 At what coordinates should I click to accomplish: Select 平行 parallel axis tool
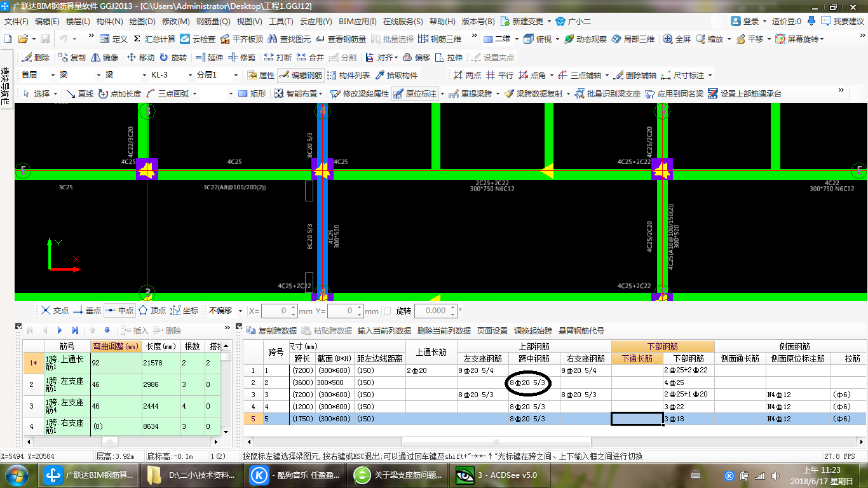499,75
